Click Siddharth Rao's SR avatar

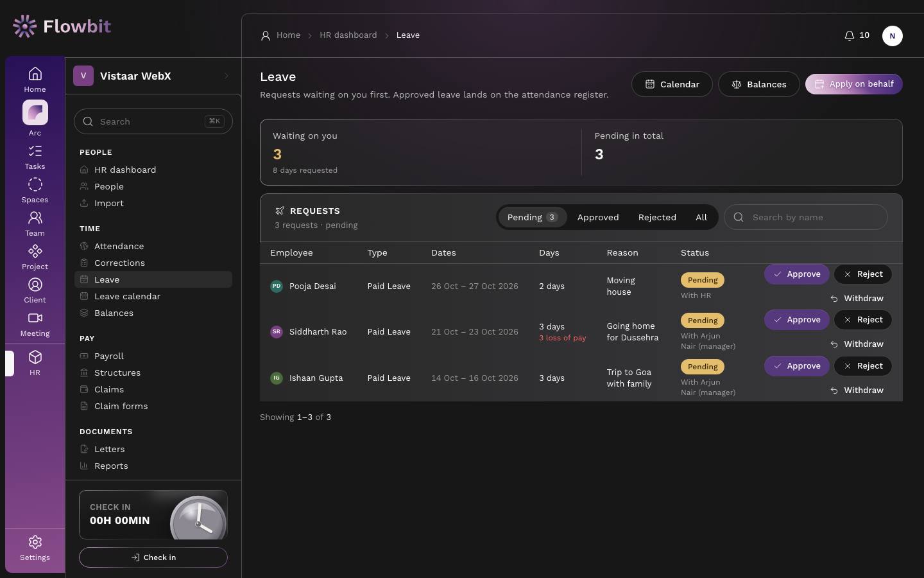click(x=277, y=332)
